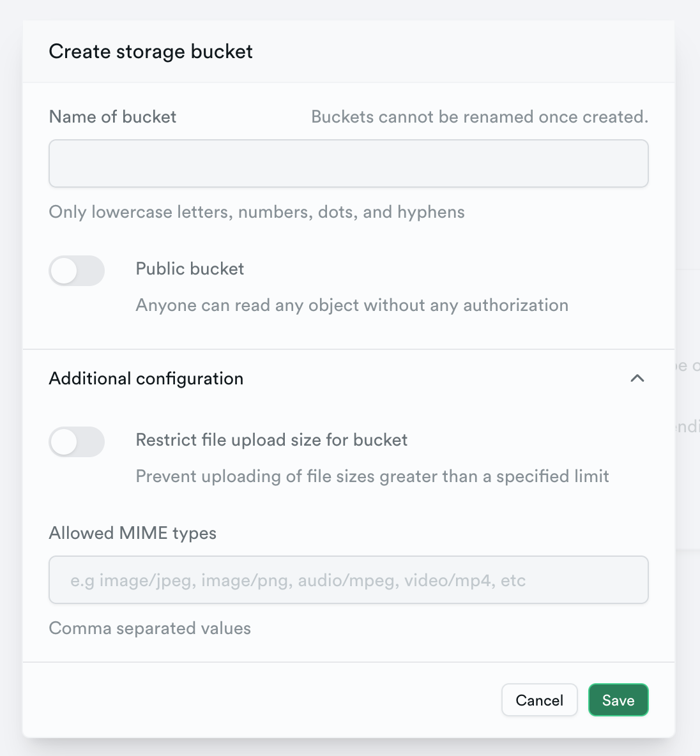Click the Additional configuration section header
The height and width of the screenshot is (756, 700).
pos(146,379)
